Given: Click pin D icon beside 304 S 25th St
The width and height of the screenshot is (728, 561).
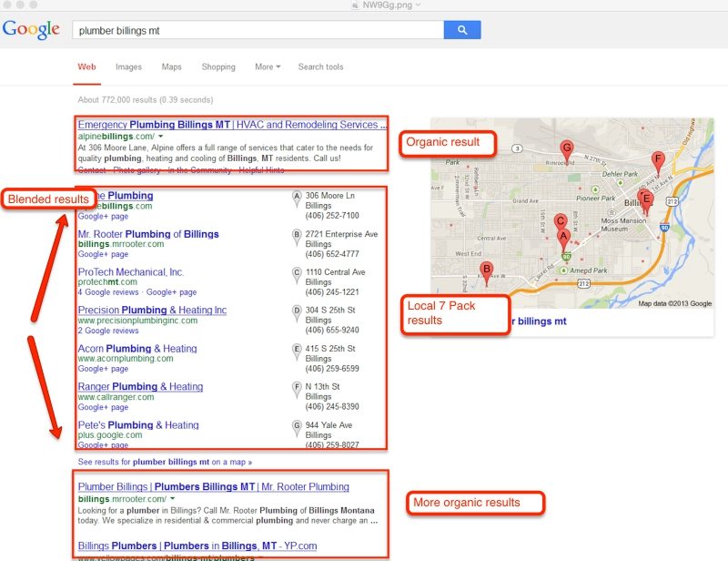Looking at the screenshot, I should (x=297, y=313).
